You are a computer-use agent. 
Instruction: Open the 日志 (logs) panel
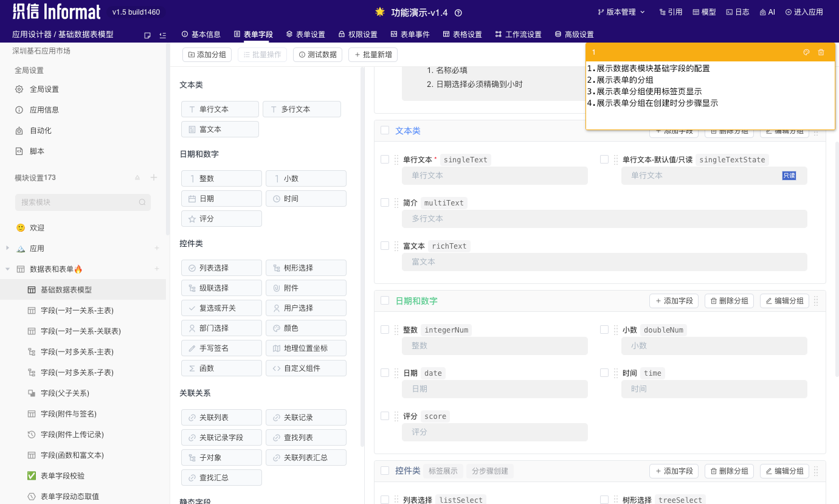click(x=737, y=11)
